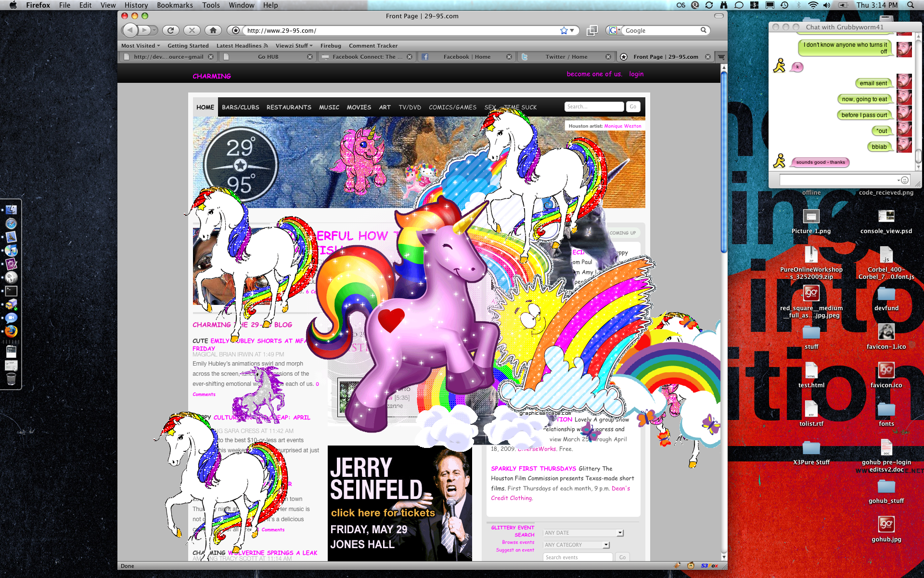
Task: Open the ANY CATEGORY dropdown
Action: point(577,545)
